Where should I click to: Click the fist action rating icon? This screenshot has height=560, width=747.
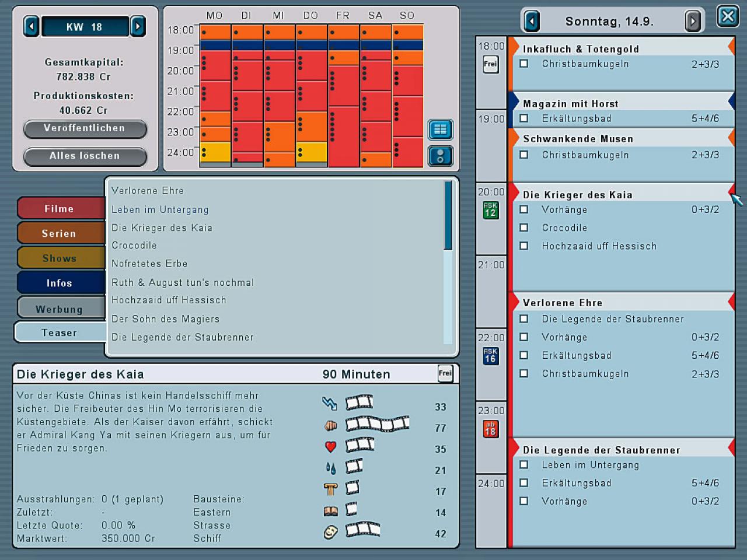[x=331, y=426]
